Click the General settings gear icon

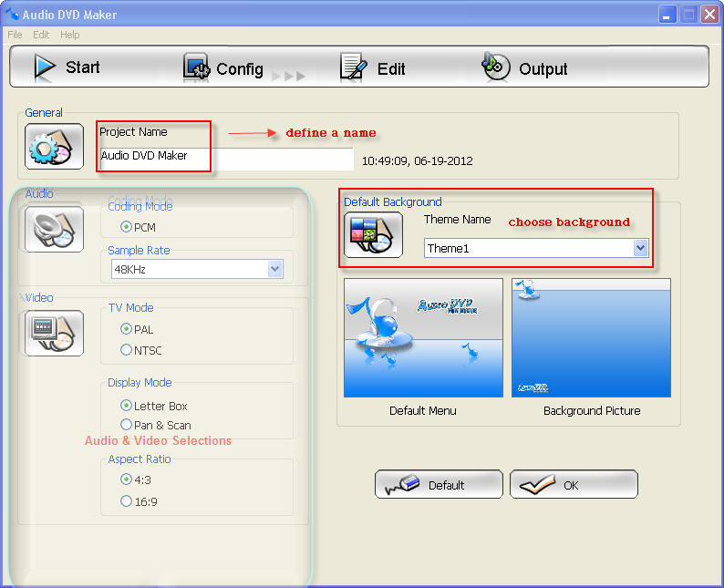[54, 146]
